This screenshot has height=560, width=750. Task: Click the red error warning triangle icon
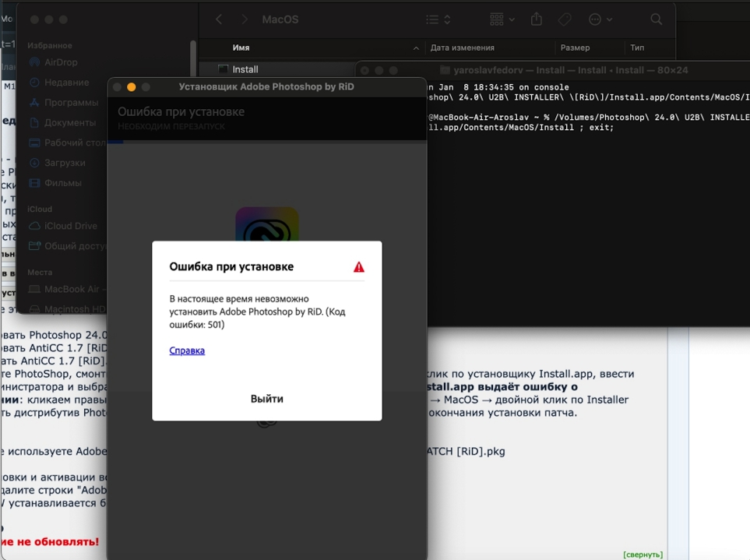tap(358, 267)
